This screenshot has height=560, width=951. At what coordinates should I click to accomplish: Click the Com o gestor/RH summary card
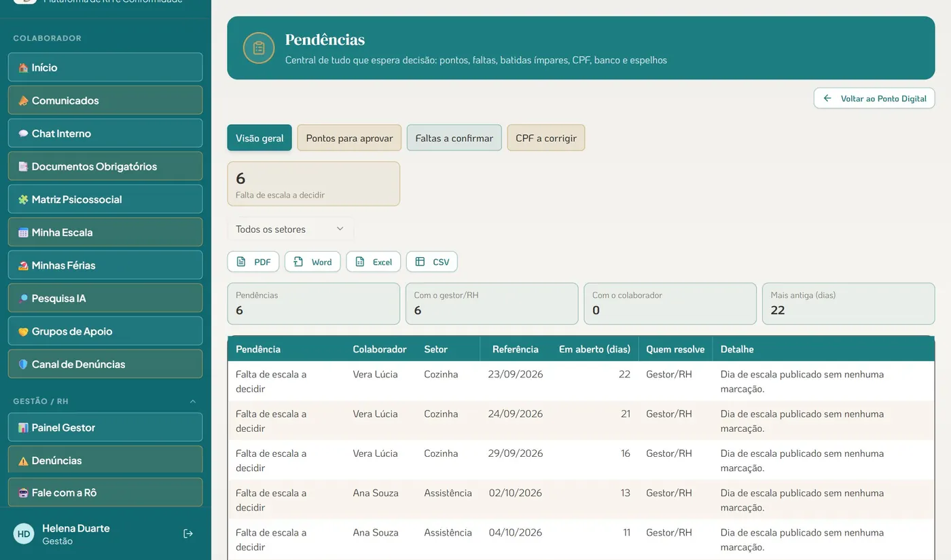[492, 303]
